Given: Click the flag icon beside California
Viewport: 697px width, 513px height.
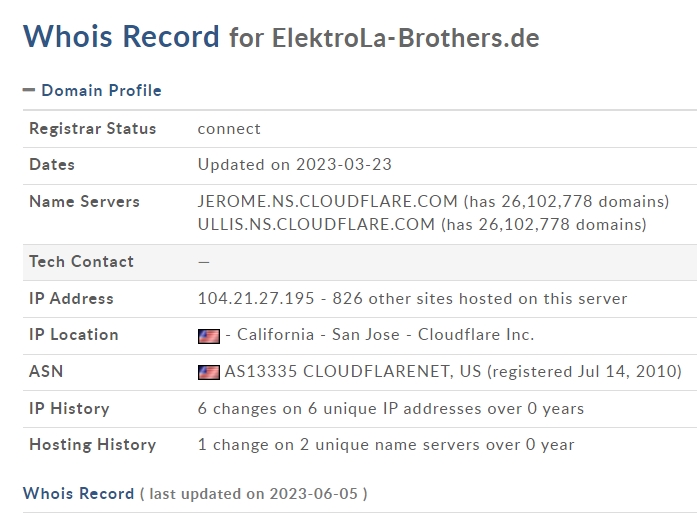Looking at the screenshot, I should 208,336.
